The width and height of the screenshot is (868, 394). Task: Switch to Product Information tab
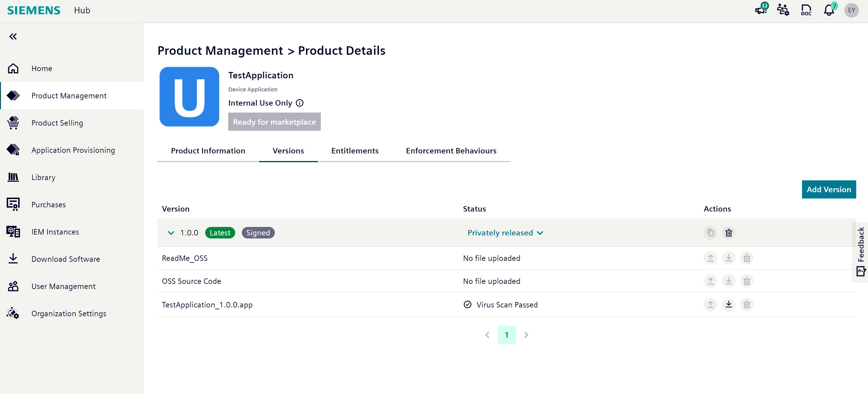pyautogui.click(x=208, y=151)
